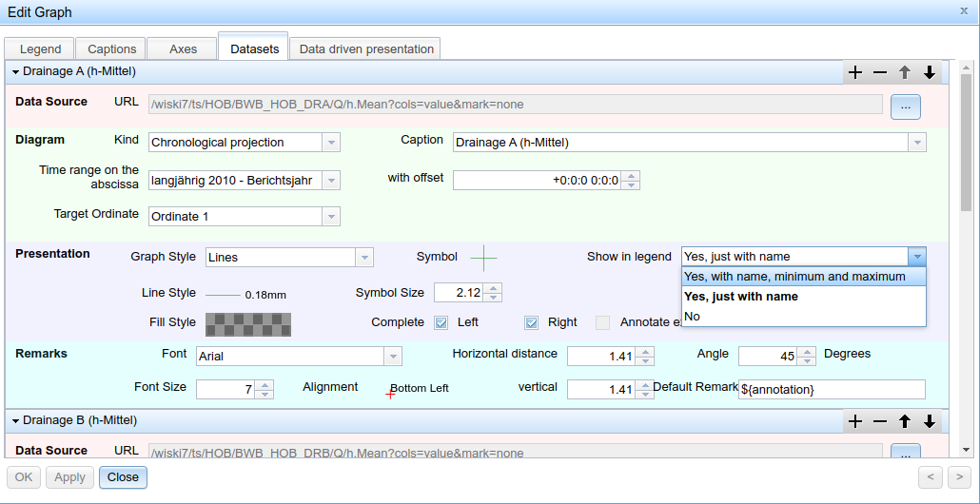Viewport: 980px width, 504px height.
Task: Switch to the Axes tab
Action: tap(183, 48)
